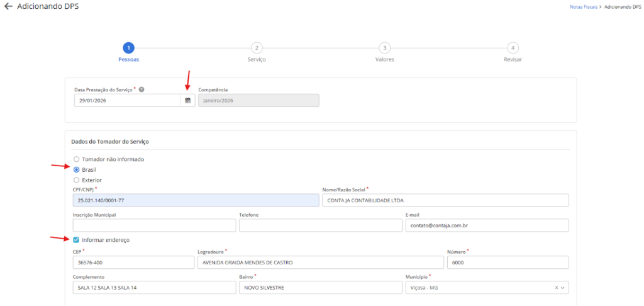Expand the Município dropdown chevron
Screen dimensions: 644x306
pyautogui.click(x=563, y=288)
